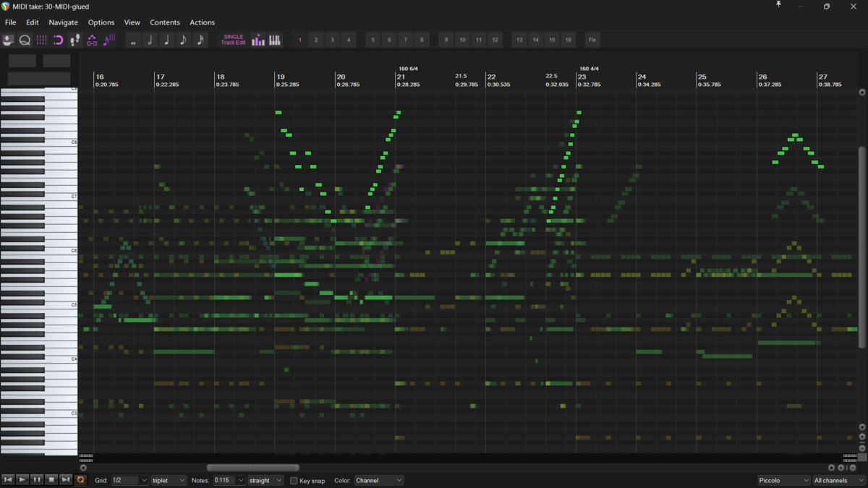The image size is (868, 488).
Task: Rewind to start with transport button
Action: pos(8,480)
